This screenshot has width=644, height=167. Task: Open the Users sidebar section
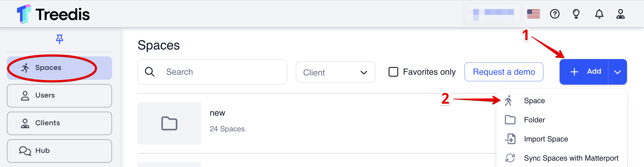coord(59,96)
